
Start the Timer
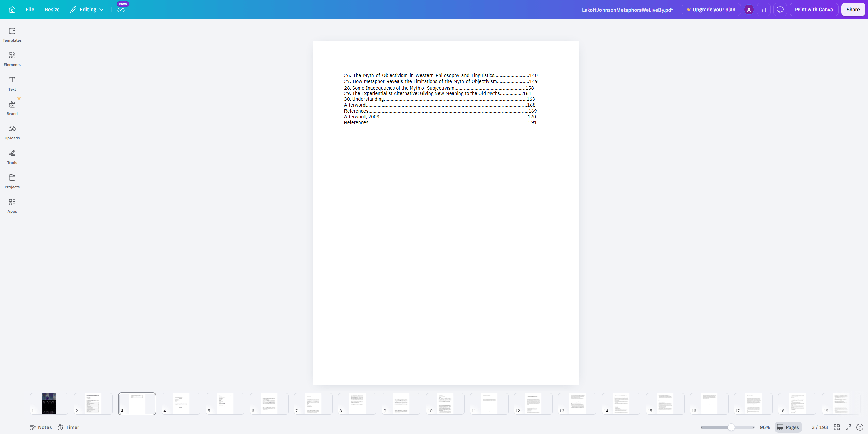(x=68, y=427)
